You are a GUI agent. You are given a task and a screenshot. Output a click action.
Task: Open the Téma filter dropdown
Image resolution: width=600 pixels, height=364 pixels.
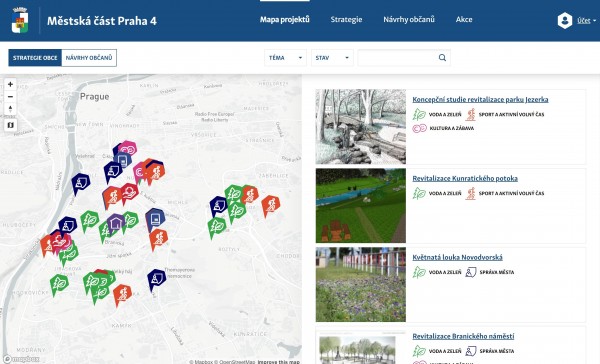click(285, 58)
